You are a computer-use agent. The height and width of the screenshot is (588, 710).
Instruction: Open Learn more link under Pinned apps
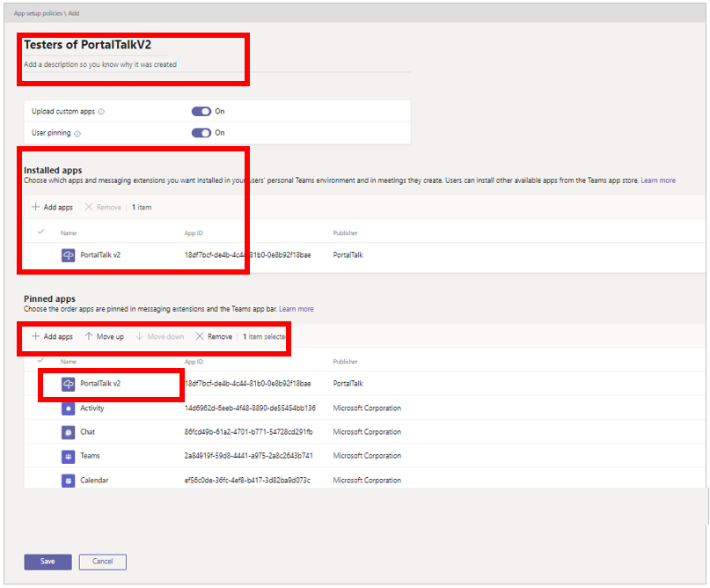(x=296, y=309)
